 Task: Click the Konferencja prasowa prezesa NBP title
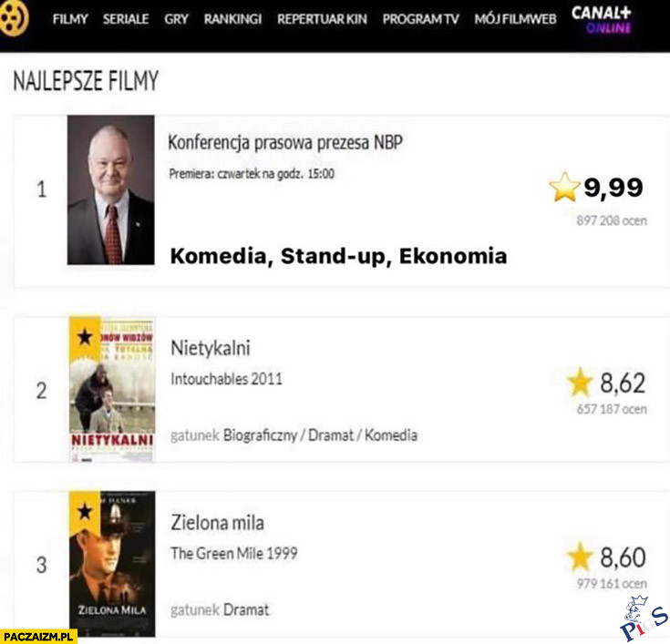[285, 143]
